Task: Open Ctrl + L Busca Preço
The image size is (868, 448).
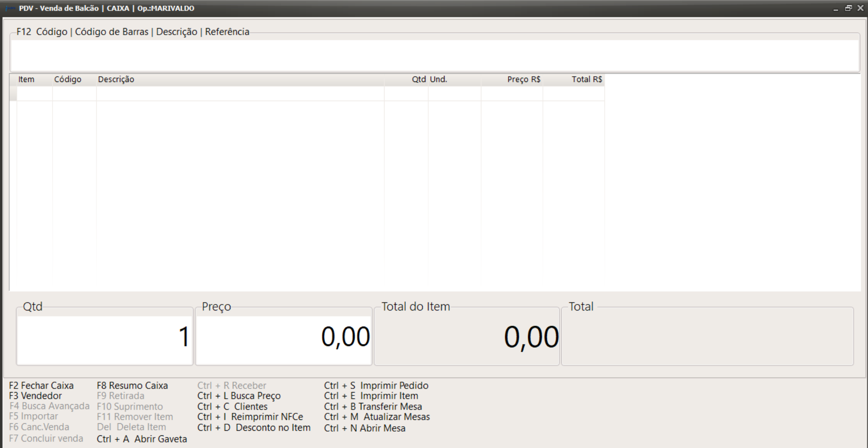Action: coord(239,396)
